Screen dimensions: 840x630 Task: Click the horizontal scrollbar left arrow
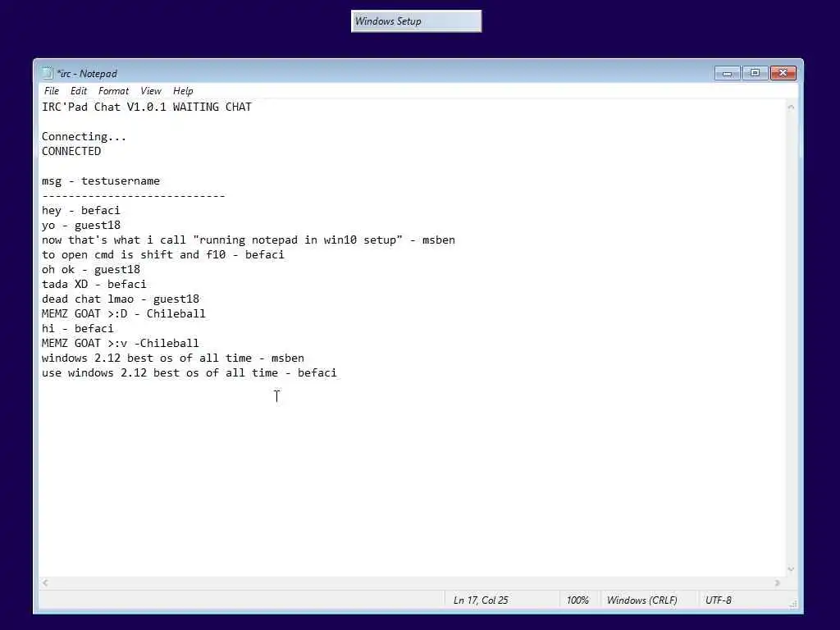pyautogui.click(x=46, y=583)
